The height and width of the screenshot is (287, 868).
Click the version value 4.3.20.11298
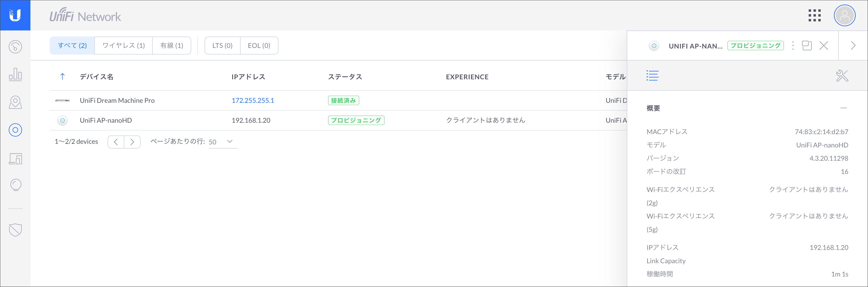click(x=829, y=159)
